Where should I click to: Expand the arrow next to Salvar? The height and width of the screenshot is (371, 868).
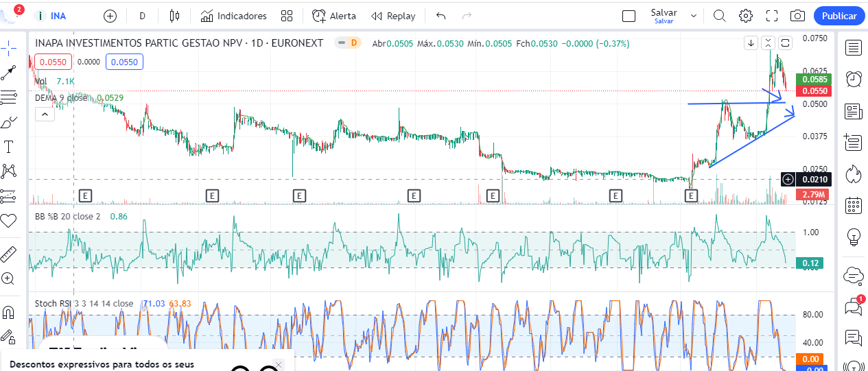coord(693,16)
